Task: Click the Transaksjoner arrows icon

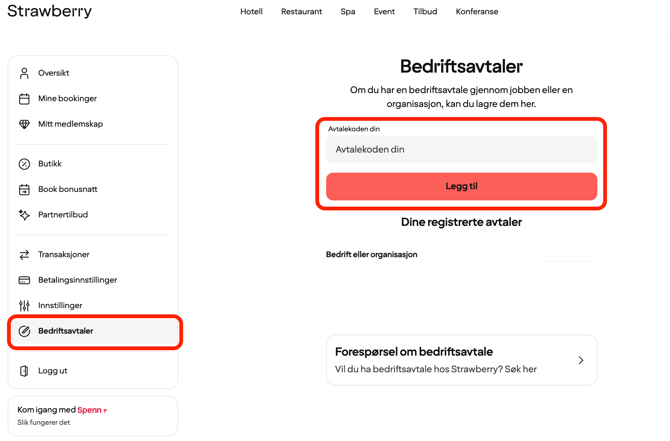Action: (24, 255)
